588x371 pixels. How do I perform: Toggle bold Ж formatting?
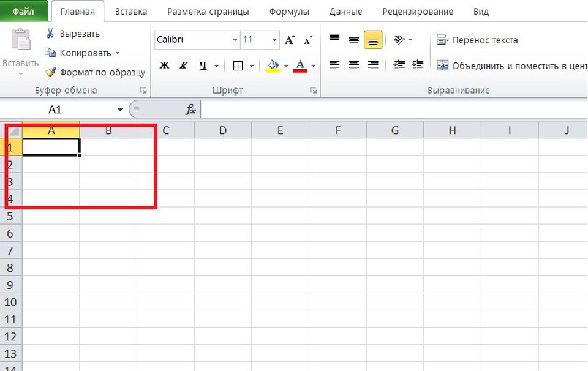pyautogui.click(x=164, y=66)
